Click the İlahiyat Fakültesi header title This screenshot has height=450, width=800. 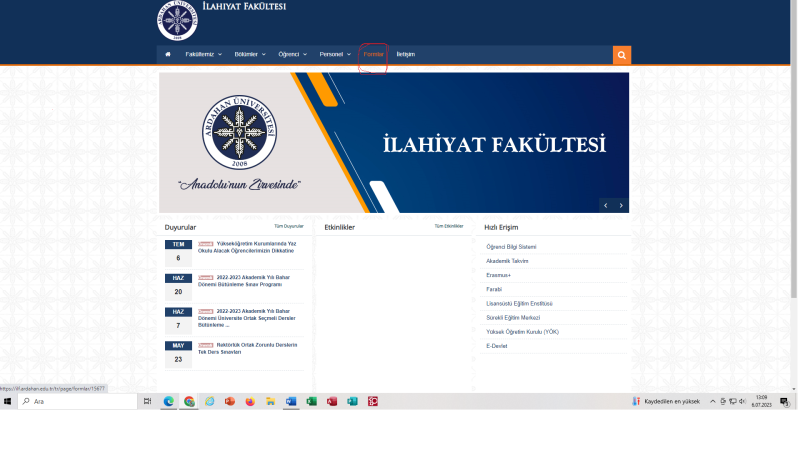click(x=244, y=7)
